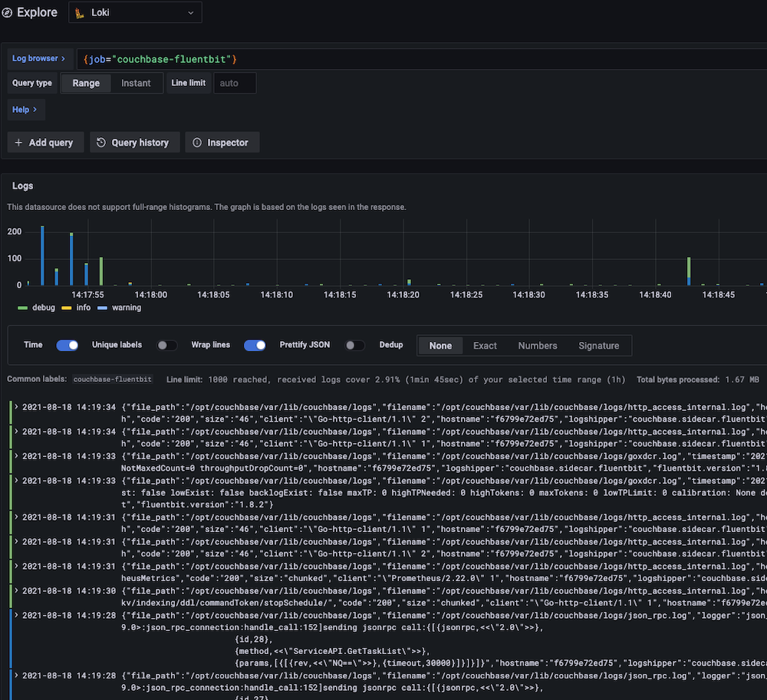Screen dimensions: 767x700
Task: Click the 14:18:00 time axis label
Action: (x=150, y=294)
